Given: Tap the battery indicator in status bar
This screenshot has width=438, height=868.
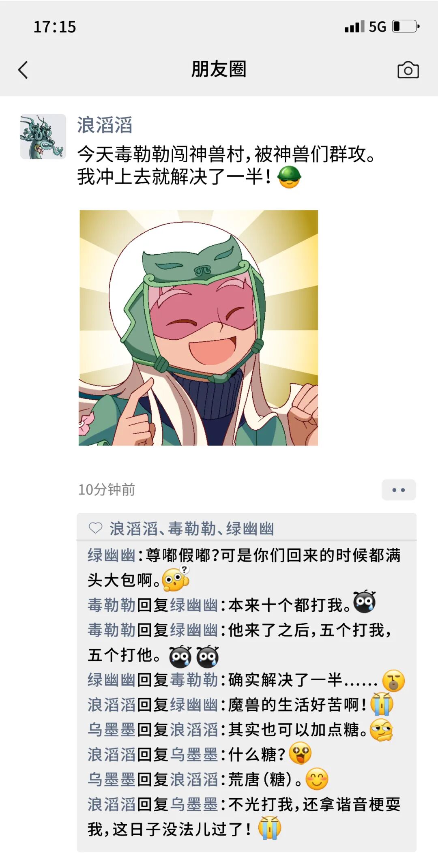Looking at the screenshot, I should click(x=406, y=27).
